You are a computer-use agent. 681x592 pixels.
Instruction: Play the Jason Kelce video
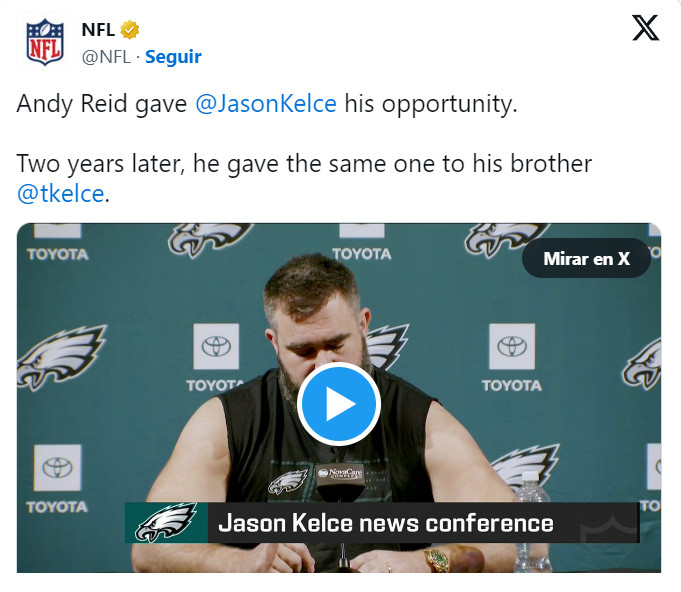coord(339,404)
